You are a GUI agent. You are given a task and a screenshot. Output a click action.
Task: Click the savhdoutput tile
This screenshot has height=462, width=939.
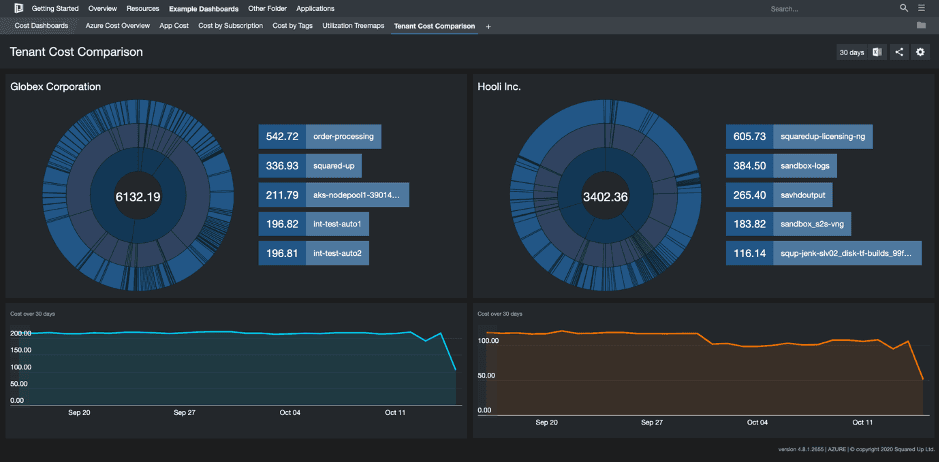tap(779, 195)
